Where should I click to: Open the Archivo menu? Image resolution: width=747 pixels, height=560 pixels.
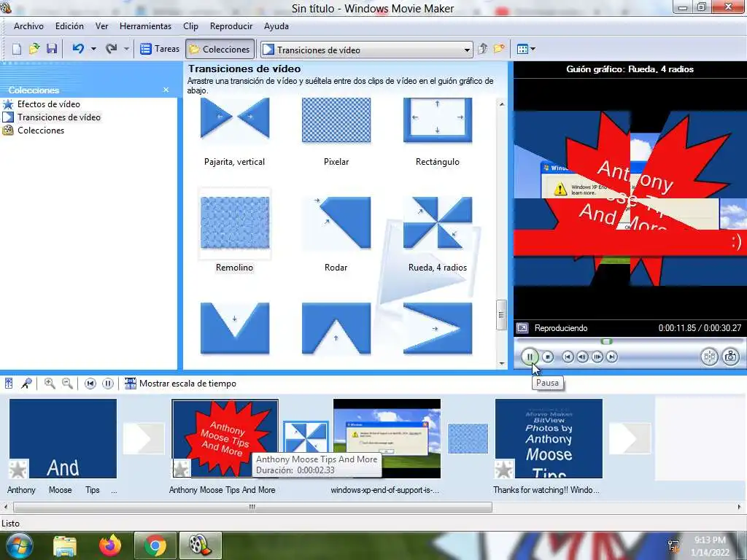tap(28, 26)
